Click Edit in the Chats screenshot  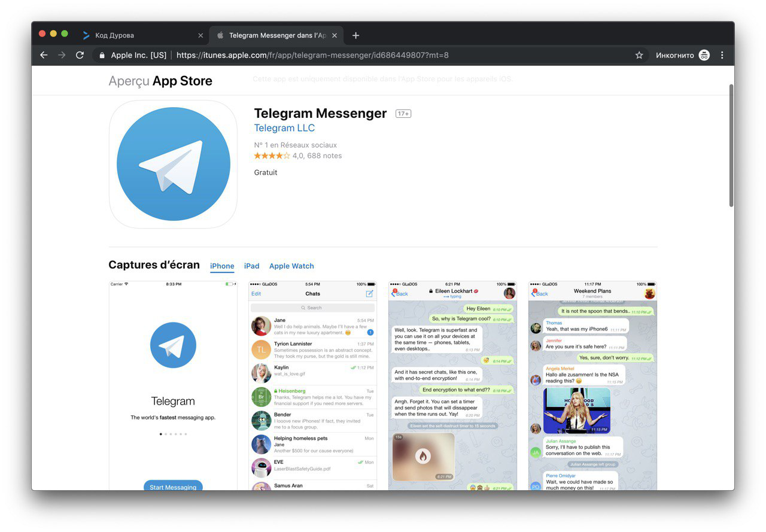click(x=256, y=294)
